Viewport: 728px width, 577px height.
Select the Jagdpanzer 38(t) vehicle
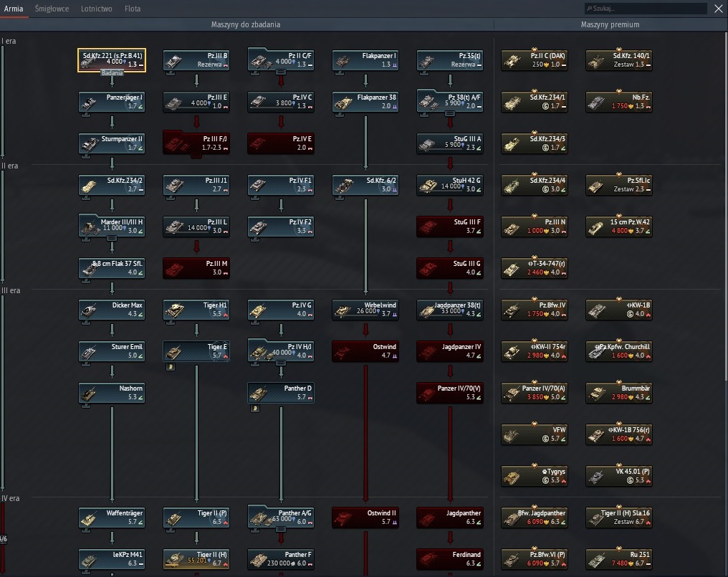(450, 310)
